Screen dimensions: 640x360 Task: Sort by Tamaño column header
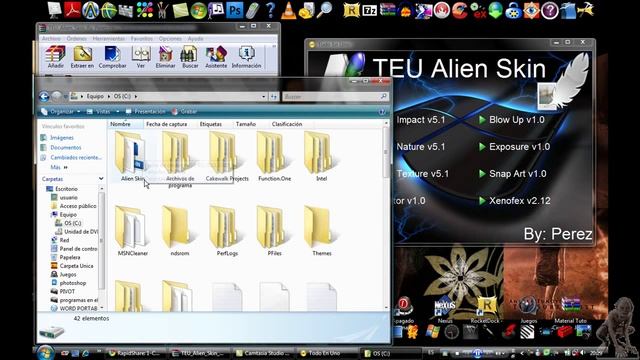[x=246, y=124]
